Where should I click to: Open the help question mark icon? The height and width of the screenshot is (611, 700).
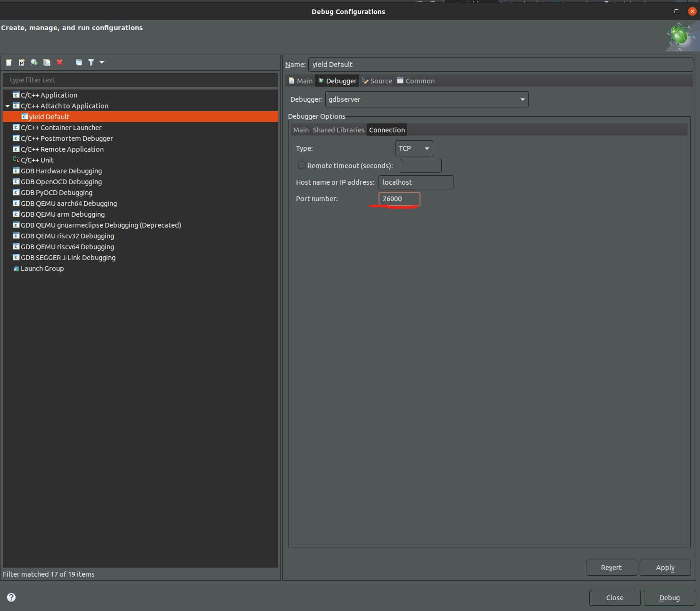(11, 597)
